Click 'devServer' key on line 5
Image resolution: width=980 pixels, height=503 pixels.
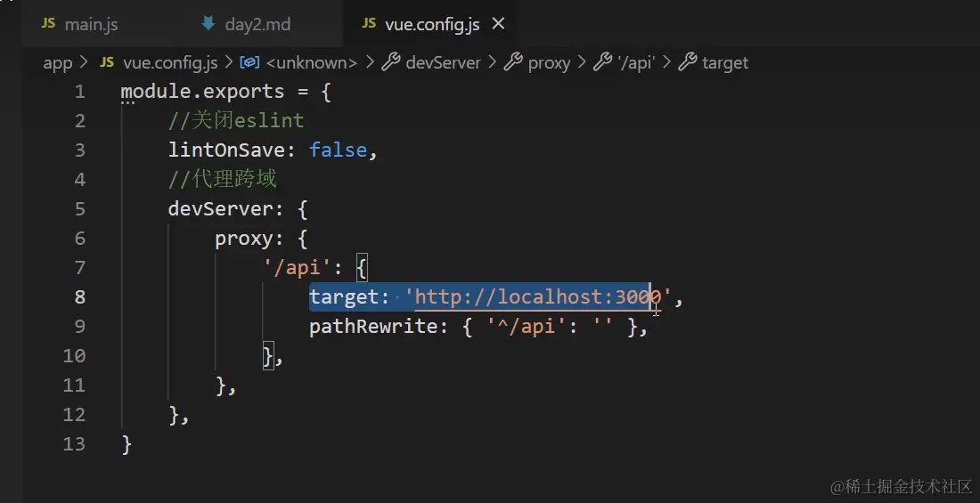pyautogui.click(x=221, y=209)
